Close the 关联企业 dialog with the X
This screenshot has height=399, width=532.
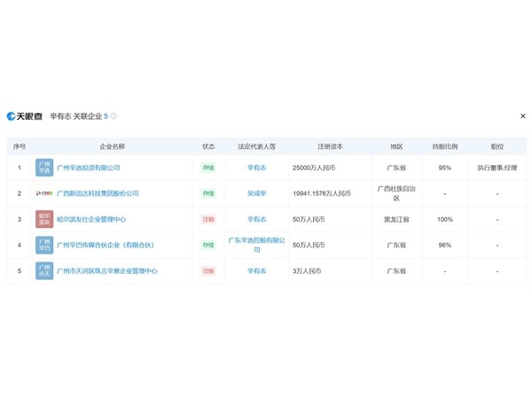(523, 116)
